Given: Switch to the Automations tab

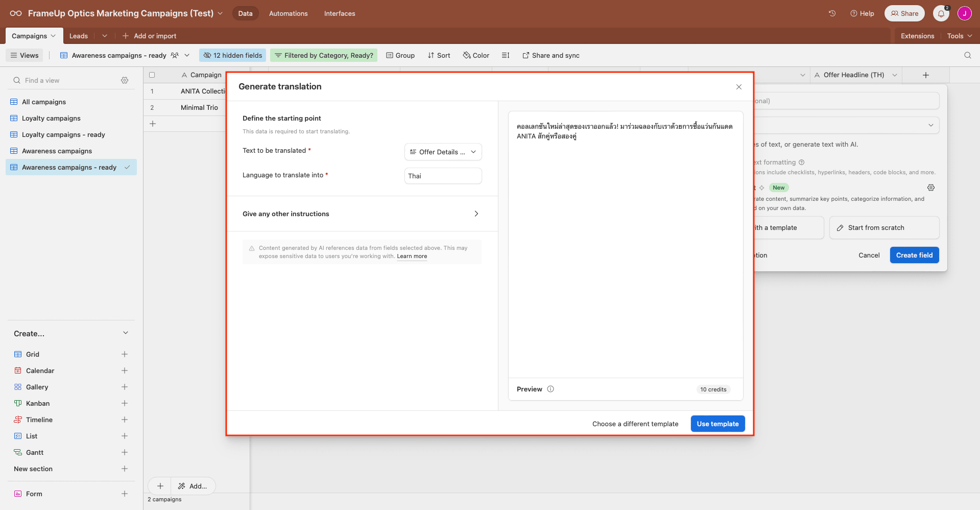Looking at the screenshot, I should (288, 13).
